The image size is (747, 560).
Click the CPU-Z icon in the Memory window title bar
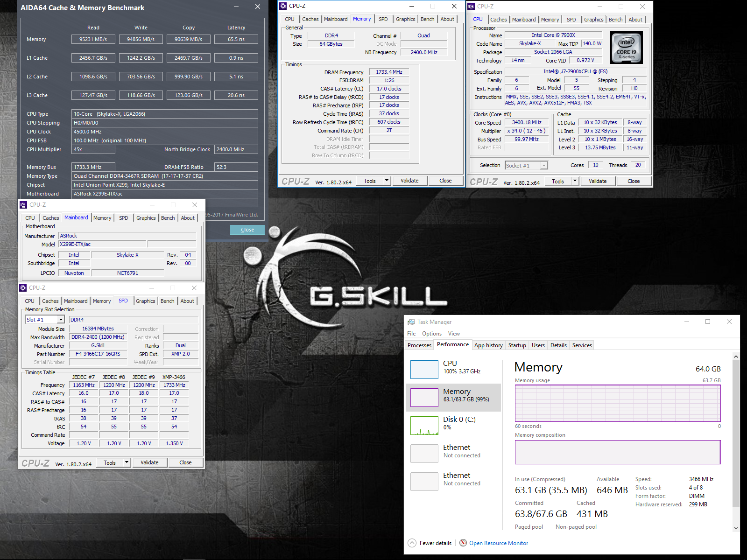tap(282, 6)
